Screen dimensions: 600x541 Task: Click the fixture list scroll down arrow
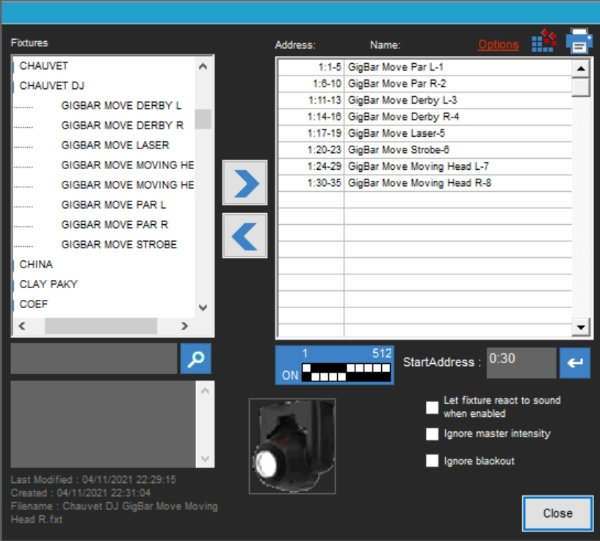(203, 308)
